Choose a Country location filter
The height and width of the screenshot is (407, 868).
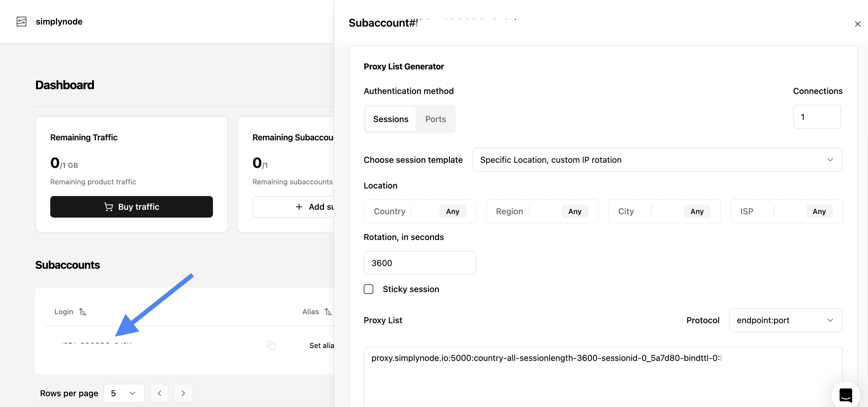[x=420, y=211]
